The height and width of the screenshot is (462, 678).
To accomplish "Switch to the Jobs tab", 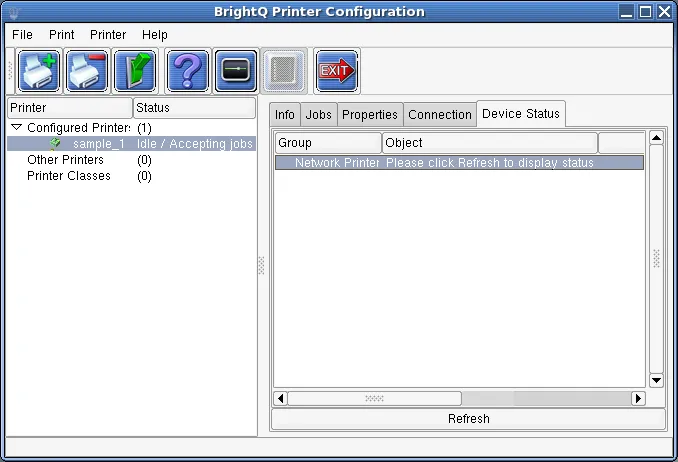I will [319, 115].
